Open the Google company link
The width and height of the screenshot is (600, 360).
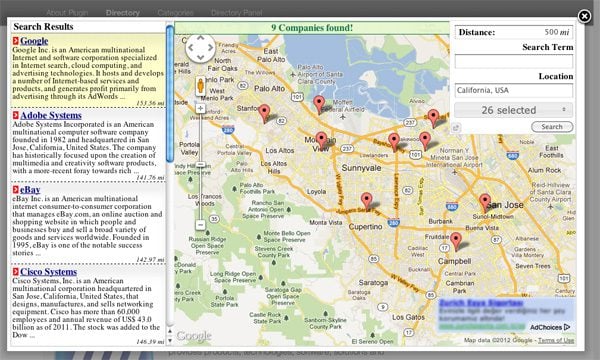coord(34,41)
